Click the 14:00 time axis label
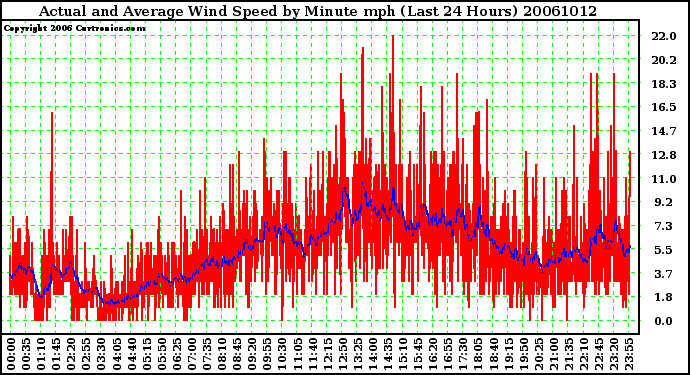The image size is (690, 375). click(372, 354)
